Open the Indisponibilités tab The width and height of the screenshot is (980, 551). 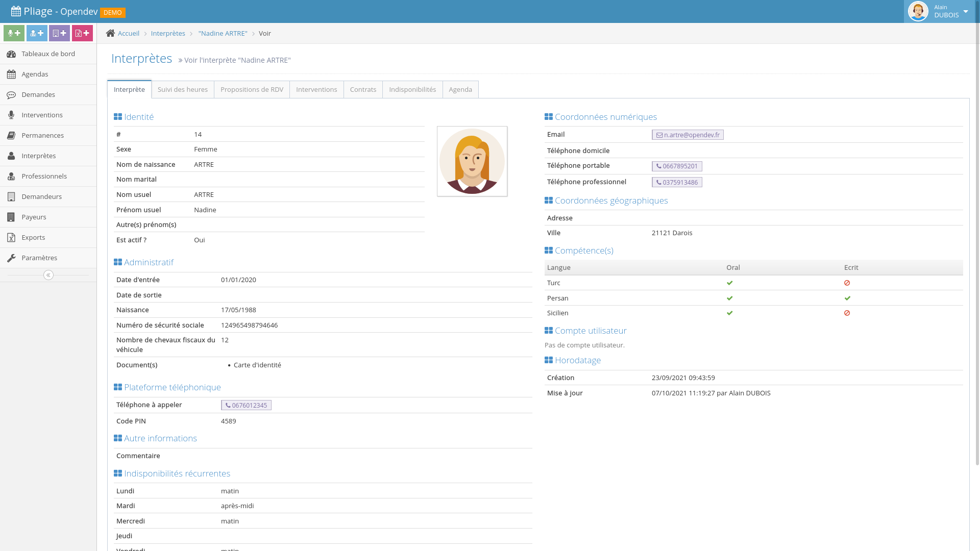[412, 90]
